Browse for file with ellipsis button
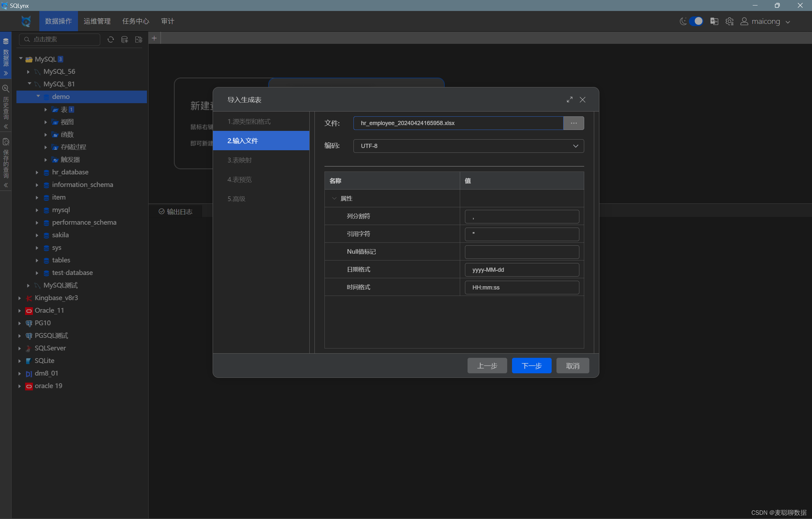Viewport: 812px width, 519px height. click(573, 123)
